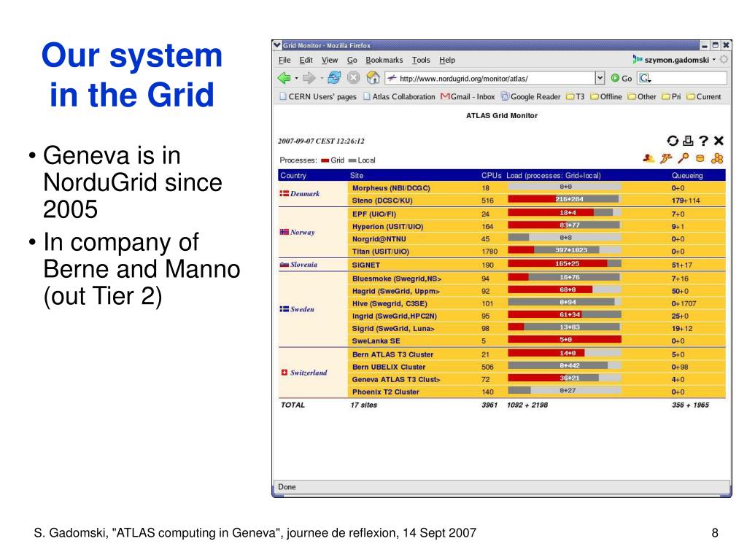
Task: Click the Geneva ATLAS T3 Cluster site link
Action: pyautogui.click(x=396, y=379)
